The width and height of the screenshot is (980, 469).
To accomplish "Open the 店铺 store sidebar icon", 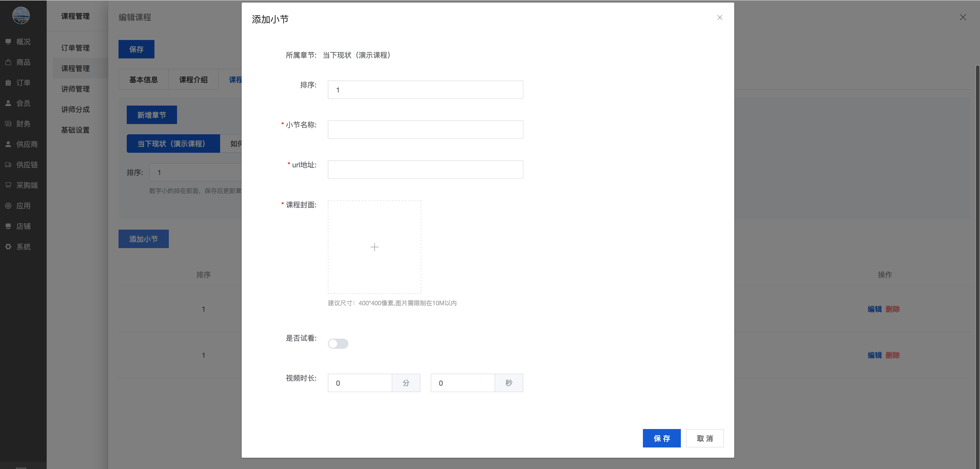I will pyautogui.click(x=8, y=226).
